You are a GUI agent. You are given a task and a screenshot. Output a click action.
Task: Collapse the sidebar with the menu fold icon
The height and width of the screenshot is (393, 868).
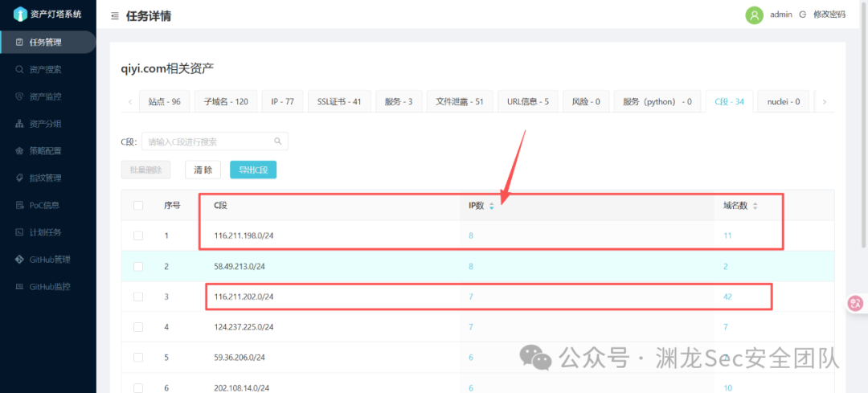(115, 16)
